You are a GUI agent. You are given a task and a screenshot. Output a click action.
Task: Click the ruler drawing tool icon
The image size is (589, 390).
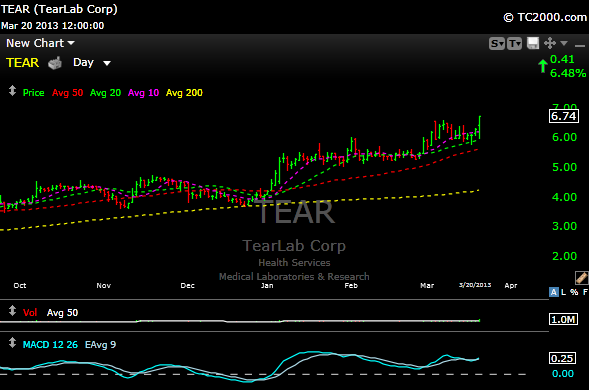coord(581,278)
